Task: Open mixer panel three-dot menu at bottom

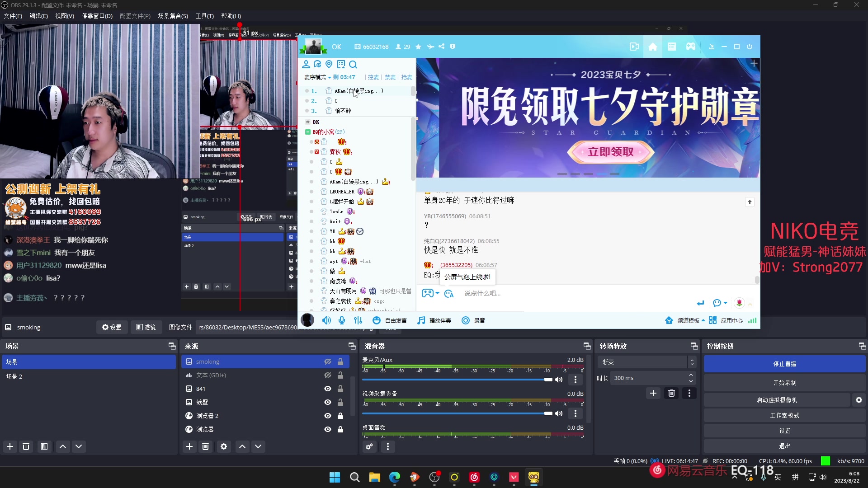Action: 387,446
